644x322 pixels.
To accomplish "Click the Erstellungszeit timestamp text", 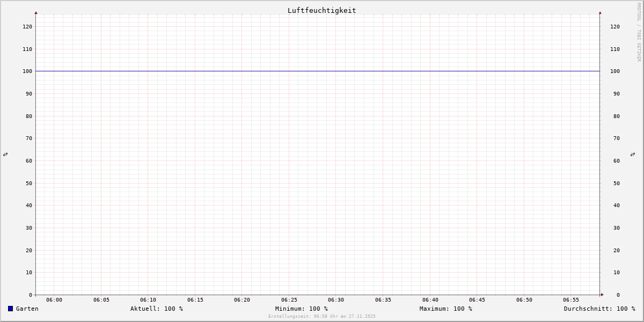I will (x=321, y=317).
